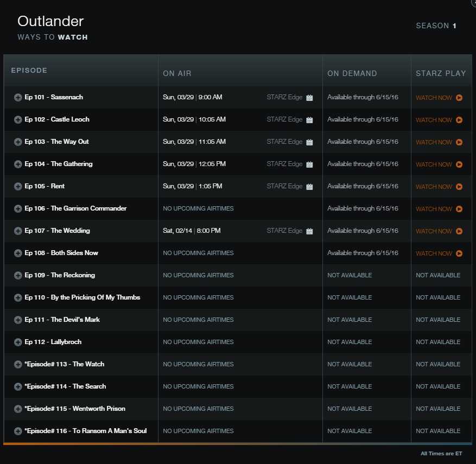The width and height of the screenshot is (476, 464).
Task: Click Available through 6/15/16 for Ep 101
Action: [x=363, y=97]
